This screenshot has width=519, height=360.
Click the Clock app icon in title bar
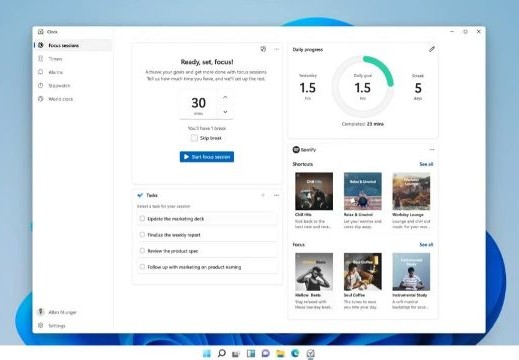point(41,32)
